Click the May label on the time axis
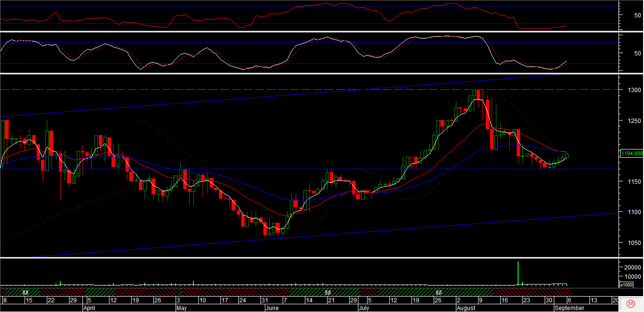644x312 pixels. pyautogui.click(x=181, y=308)
